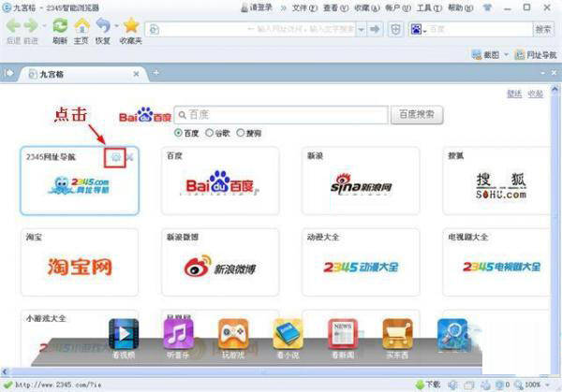Open the Watch Videos (看视频) dock icon
The width and height of the screenshot is (562, 392).
pyautogui.click(x=124, y=334)
